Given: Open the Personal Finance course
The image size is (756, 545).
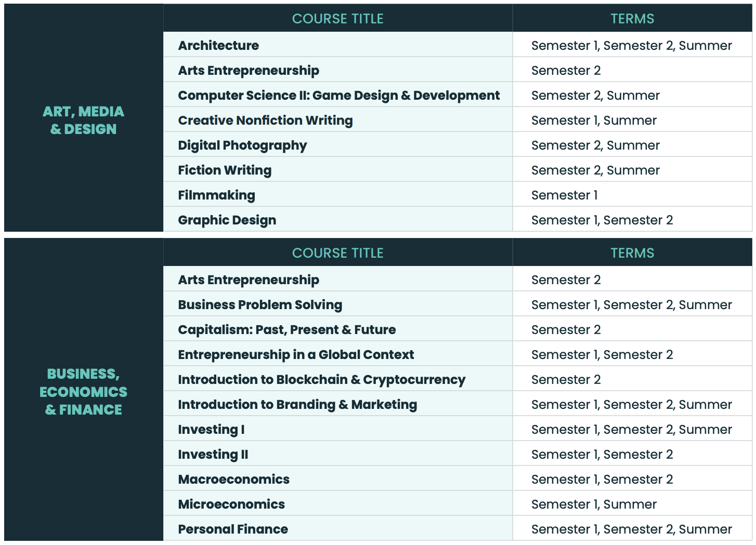Looking at the screenshot, I should point(233,529).
